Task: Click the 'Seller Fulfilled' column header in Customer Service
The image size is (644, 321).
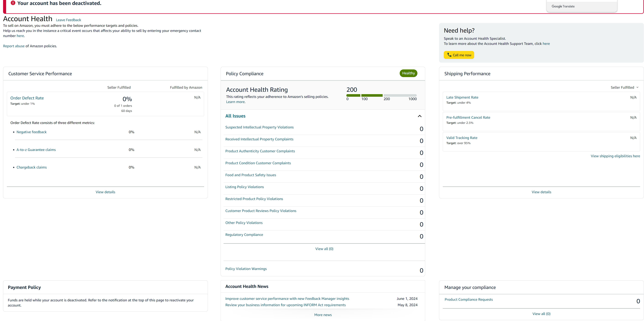Action: tap(119, 87)
